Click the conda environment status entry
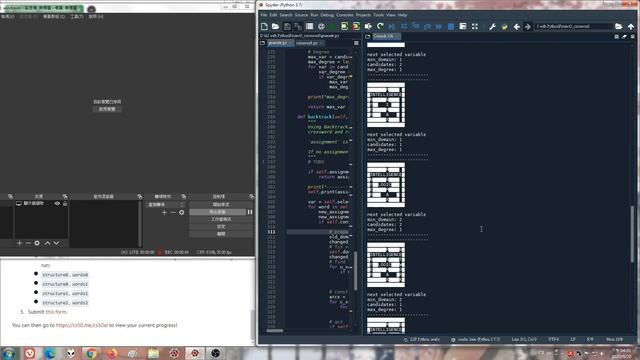Viewport: 640px width, 360px height. click(x=476, y=340)
